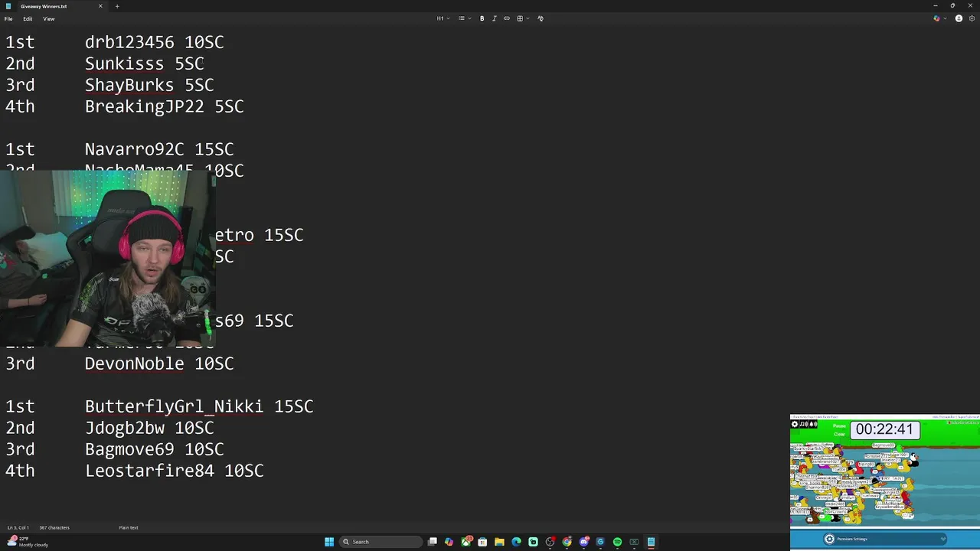Open Notepad settings gear icon
The width and height of the screenshot is (980, 551).
[x=972, y=18]
